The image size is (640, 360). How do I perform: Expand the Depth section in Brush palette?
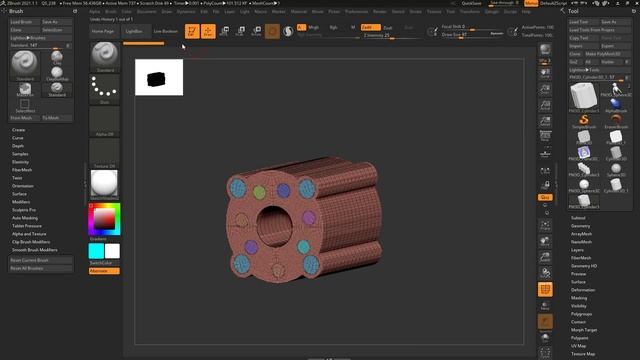click(x=18, y=146)
